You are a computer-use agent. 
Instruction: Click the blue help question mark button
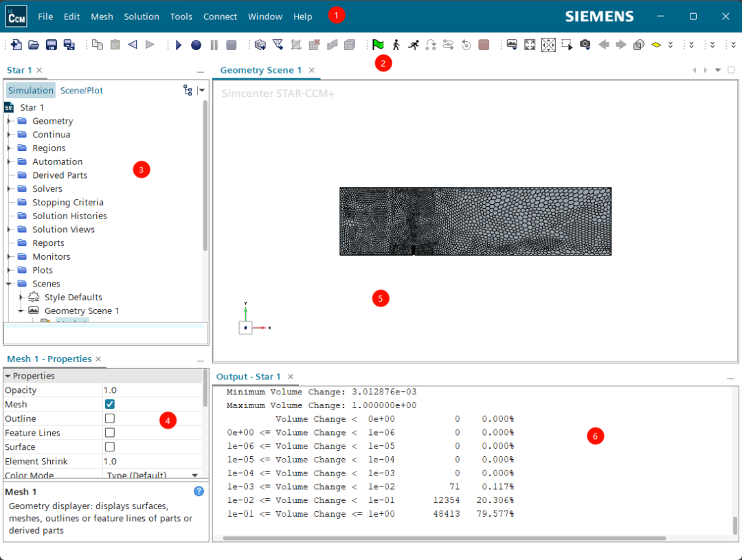pos(199,491)
